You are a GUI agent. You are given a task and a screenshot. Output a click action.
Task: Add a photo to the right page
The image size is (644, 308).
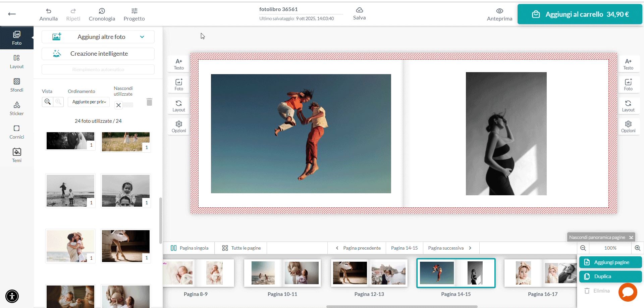tap(628, 85)
